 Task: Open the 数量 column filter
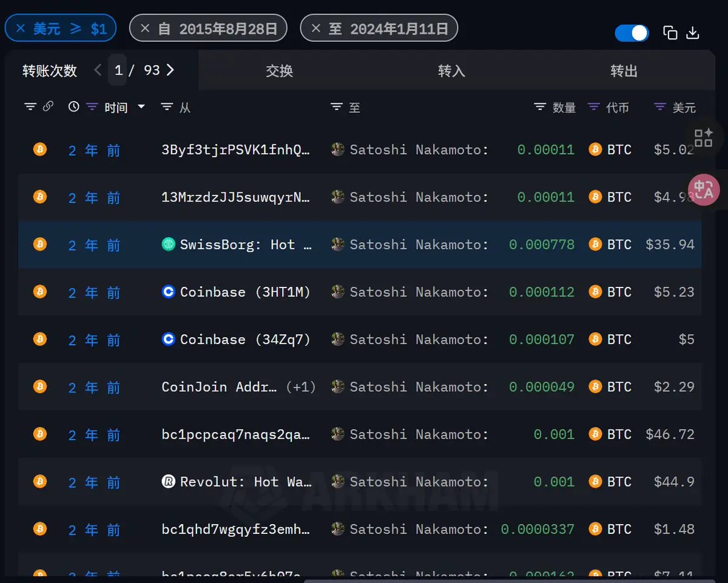click(x=540, y=107)
